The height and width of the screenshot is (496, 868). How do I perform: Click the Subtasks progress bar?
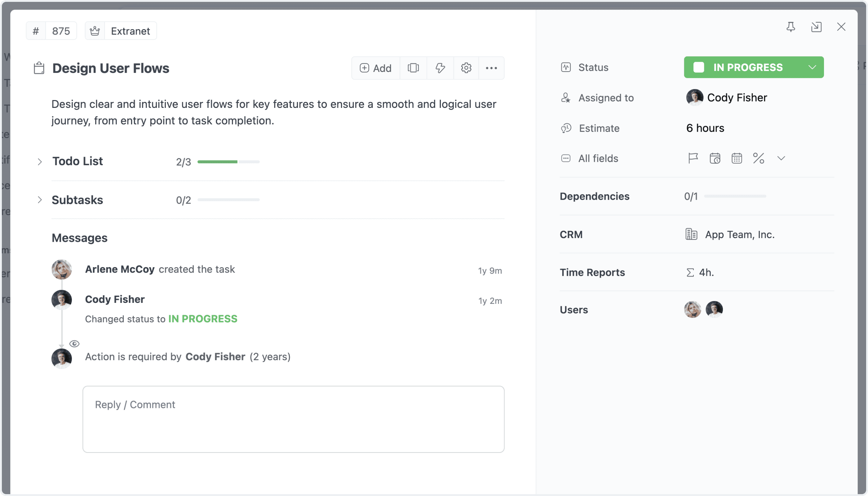[228, 200]
